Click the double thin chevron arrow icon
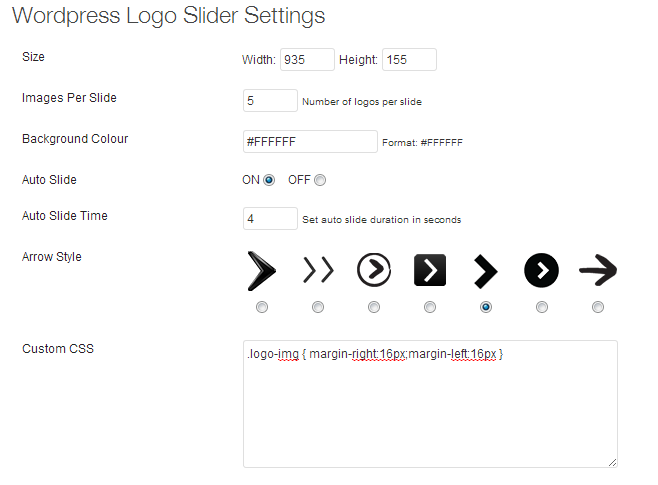 pos(318,270)
